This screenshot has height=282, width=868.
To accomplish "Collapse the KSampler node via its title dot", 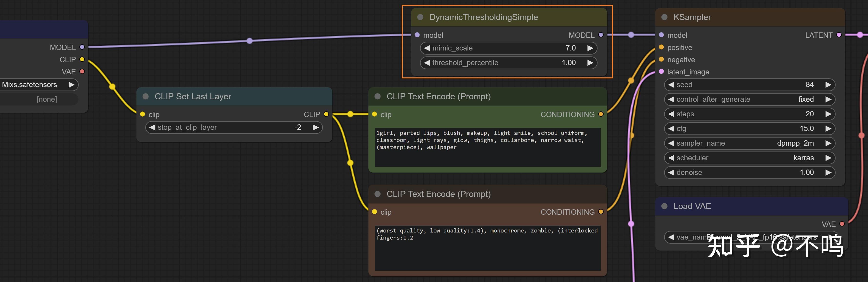I will 664,17.
